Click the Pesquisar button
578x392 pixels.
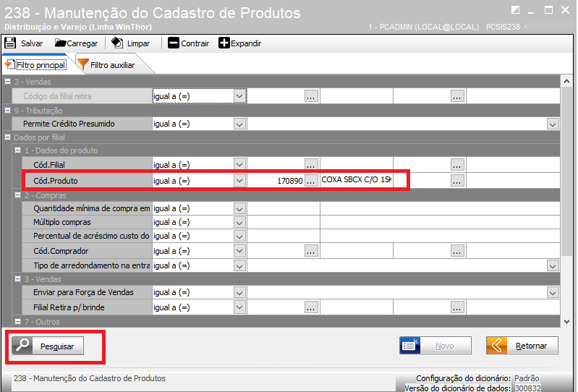(x=48, y=346)
